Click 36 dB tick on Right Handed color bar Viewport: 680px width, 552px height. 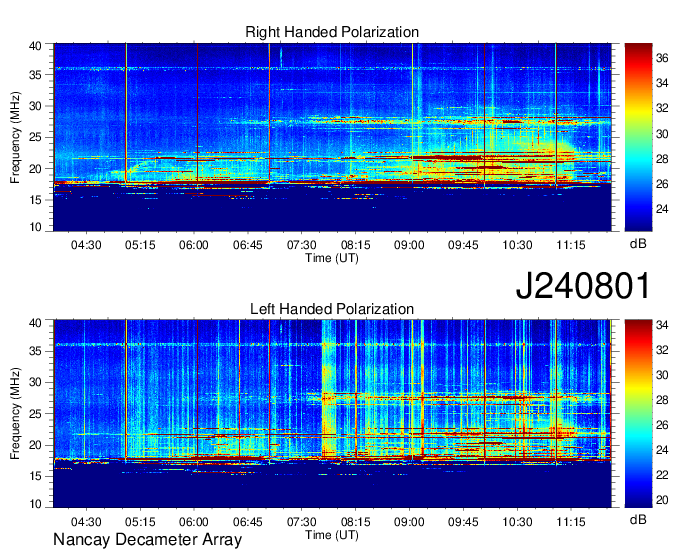point(662,58)
